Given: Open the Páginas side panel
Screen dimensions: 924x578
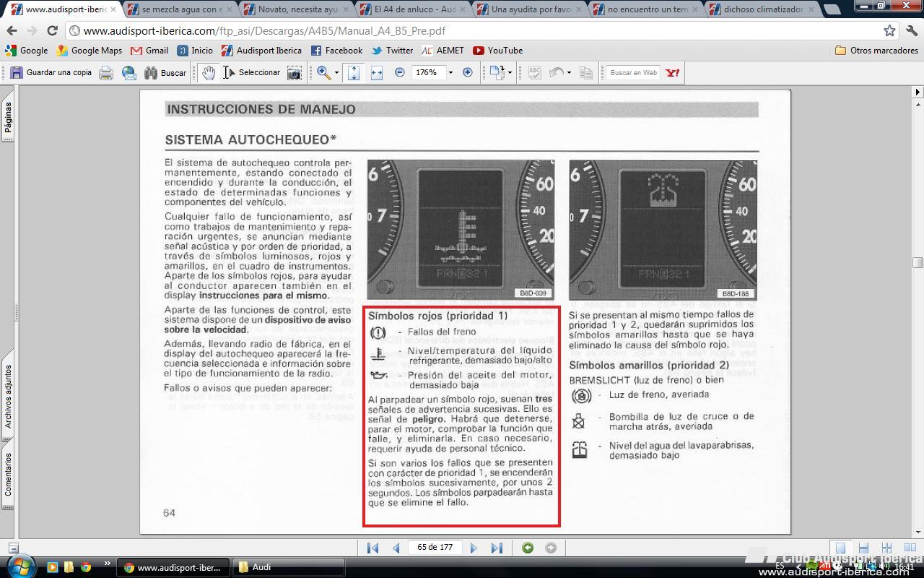Looking at the screenshot, I should point(8,117).
